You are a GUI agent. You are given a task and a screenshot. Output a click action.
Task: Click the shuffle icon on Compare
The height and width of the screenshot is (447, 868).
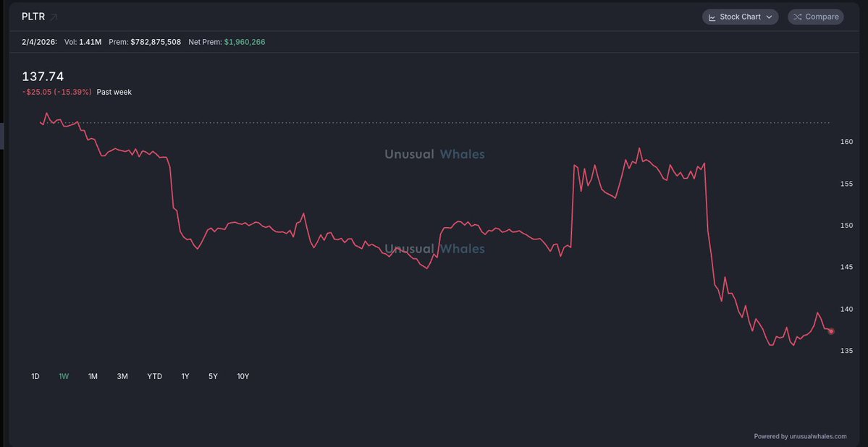[797, 17]
